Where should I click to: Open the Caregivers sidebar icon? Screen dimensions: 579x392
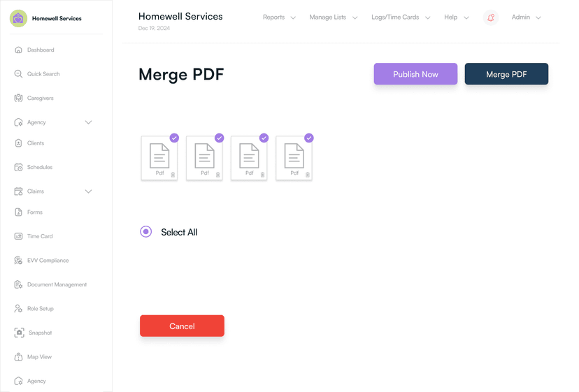point(19,99)
